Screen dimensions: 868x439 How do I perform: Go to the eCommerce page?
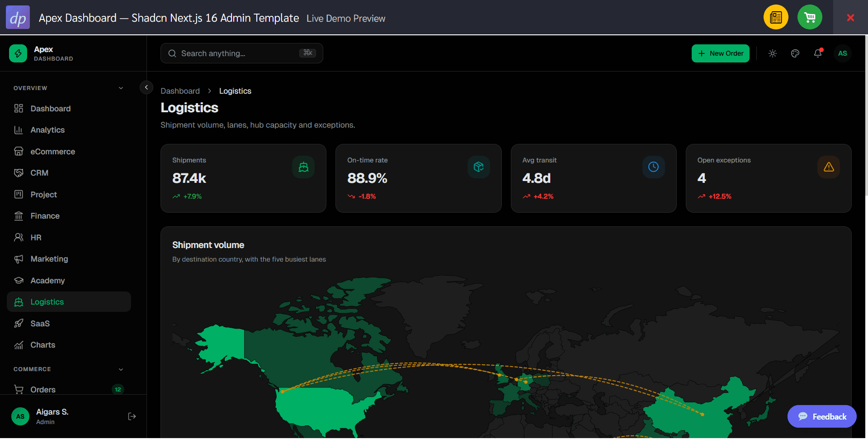coord(69,152)
